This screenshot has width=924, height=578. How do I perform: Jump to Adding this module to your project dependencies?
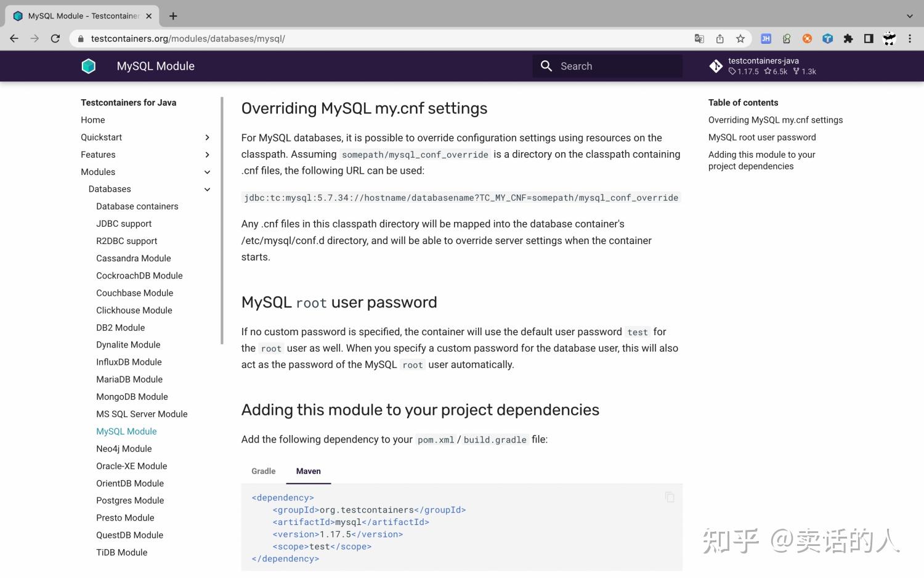[x=761, y=160]
